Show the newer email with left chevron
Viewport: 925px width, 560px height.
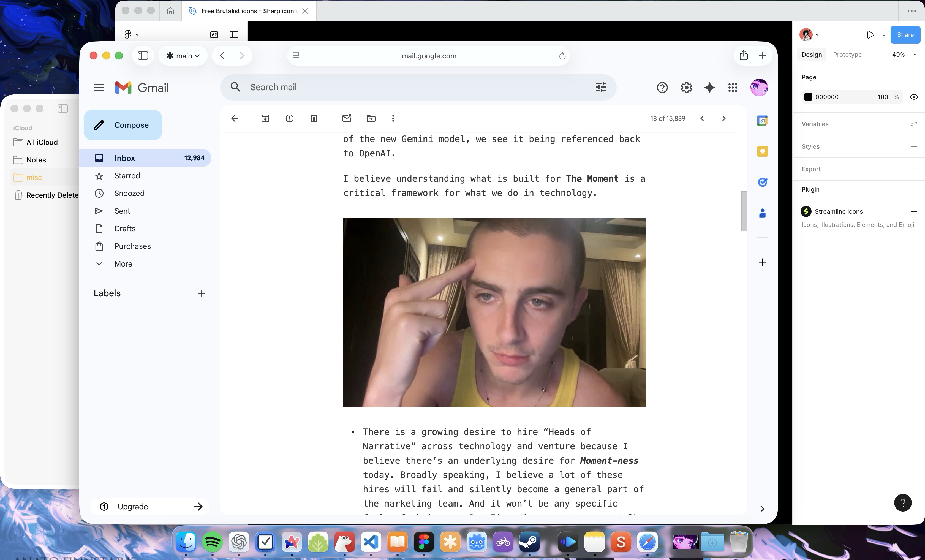click(702, 119)
